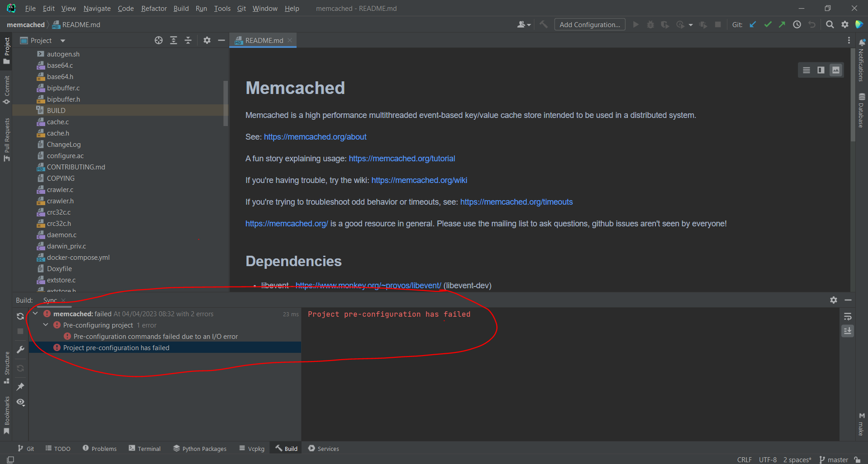Toggle the Notifications side panel

[x=862, y=60]
